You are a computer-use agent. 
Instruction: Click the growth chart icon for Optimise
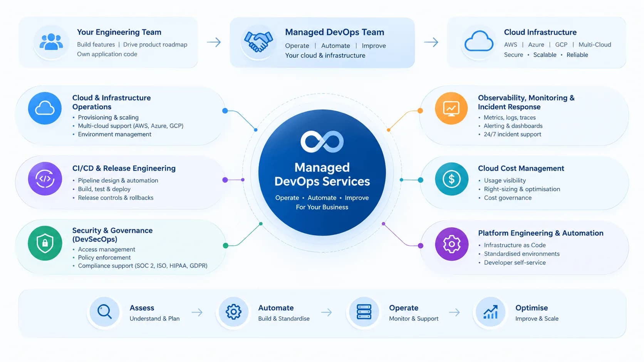point(491,312)
